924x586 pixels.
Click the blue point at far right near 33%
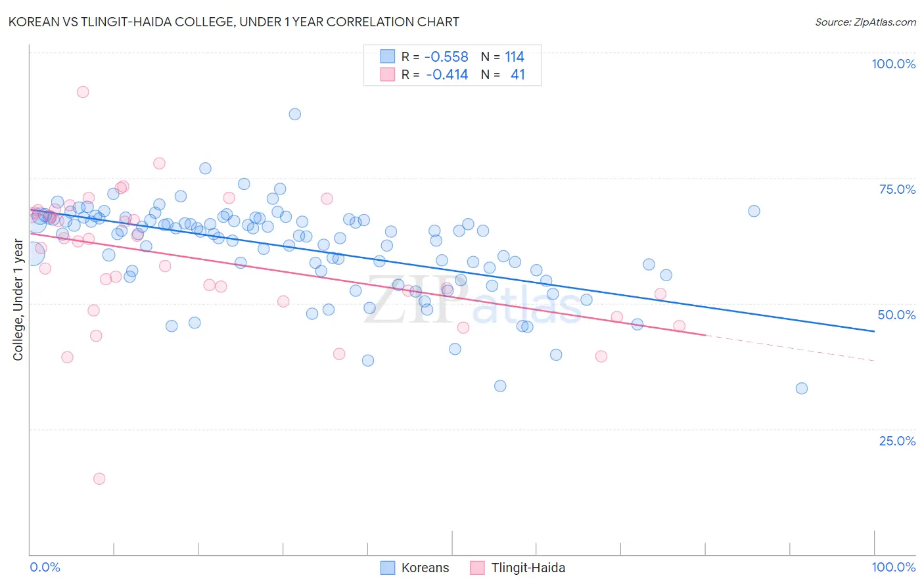click(802, 388)
